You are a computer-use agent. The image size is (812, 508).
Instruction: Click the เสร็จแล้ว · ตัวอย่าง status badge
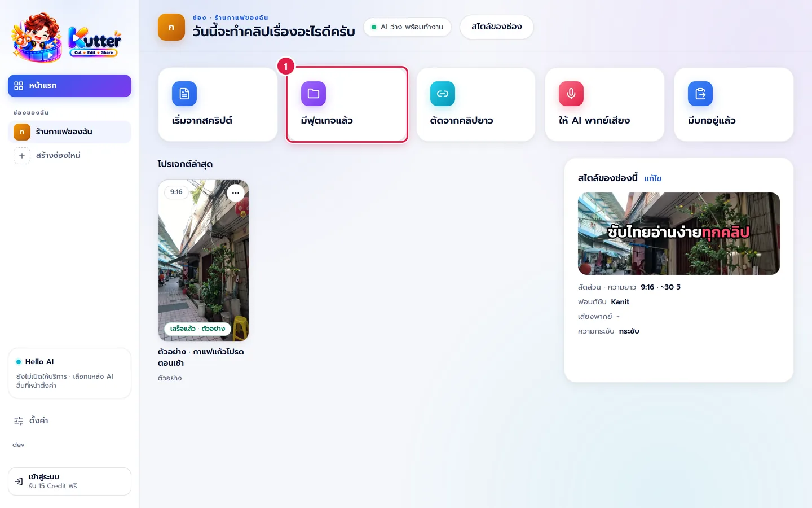(x=197, y=329)
